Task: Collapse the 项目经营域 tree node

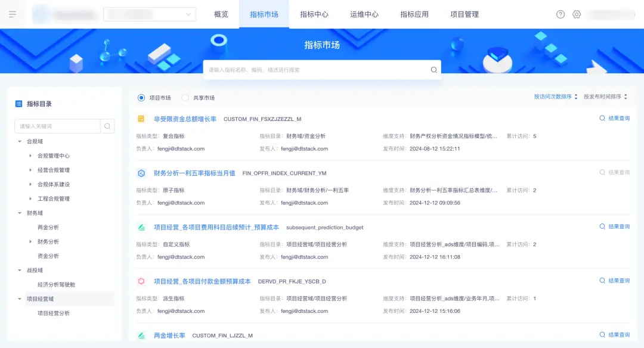Action: click(19, 299)
